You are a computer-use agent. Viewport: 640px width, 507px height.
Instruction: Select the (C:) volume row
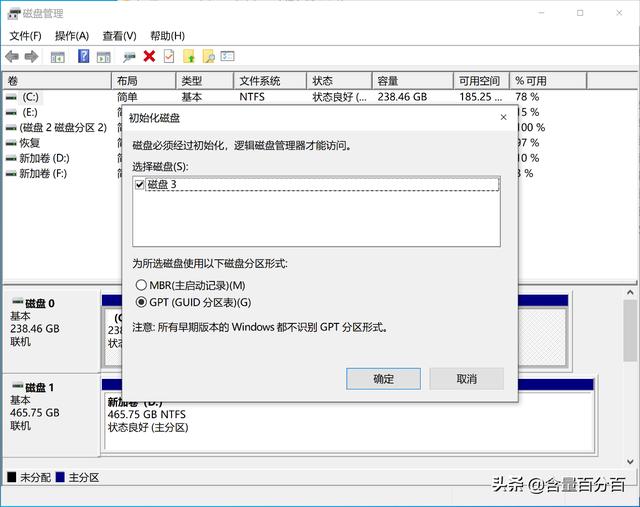[x=31, y=97]
